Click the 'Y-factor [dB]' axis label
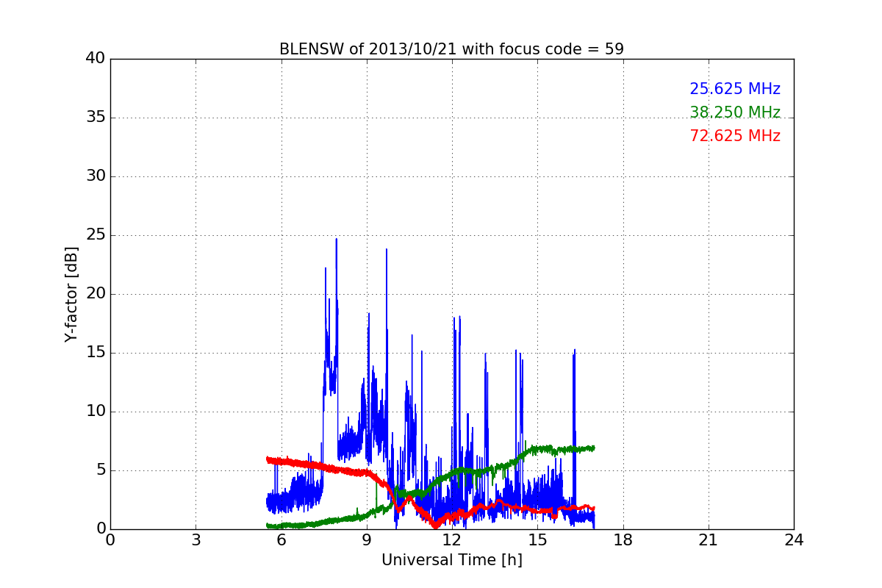882x588 pixels. click(x=71, y=294)
